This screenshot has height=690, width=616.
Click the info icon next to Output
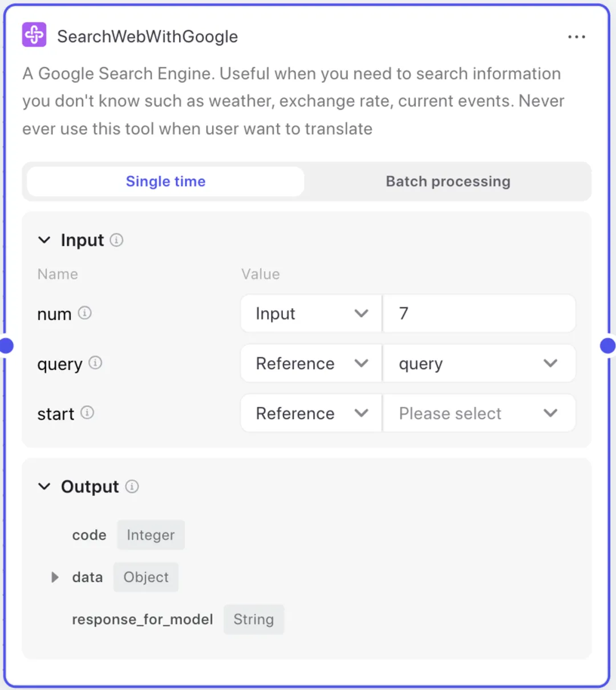tap(132, 486)
